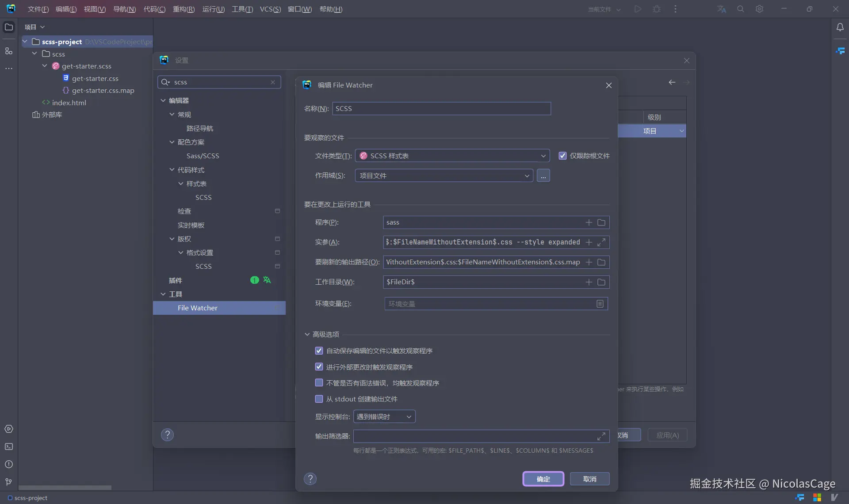Open 显示控制台 dropdown
Image resolution: width=849 pixels, height=504 pixels.
[384, 416]
